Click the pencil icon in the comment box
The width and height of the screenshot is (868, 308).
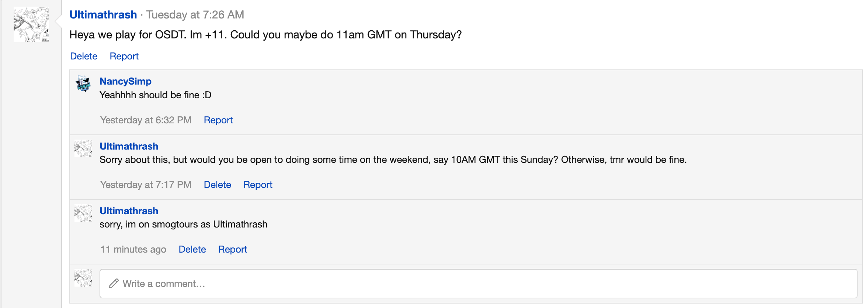114,283
